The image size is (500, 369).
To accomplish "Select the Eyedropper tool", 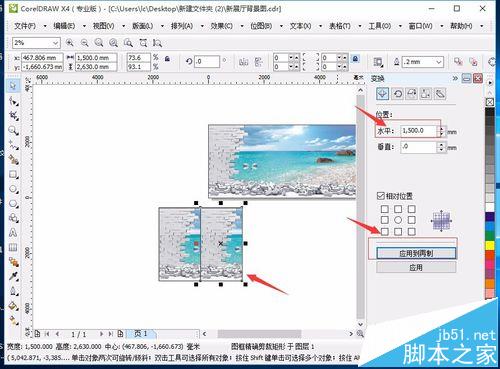I will 13,276.
